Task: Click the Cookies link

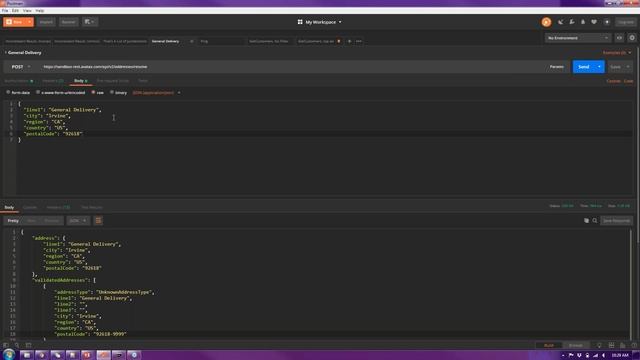Action: pyautogui.click(x=613, y=81)
